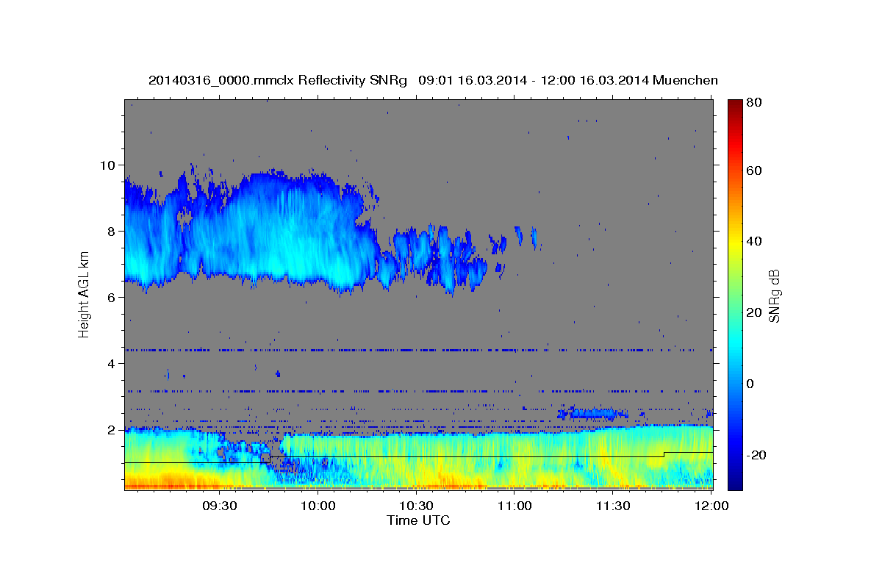The width and height of the screenshot is (882, 588).
Task: Select the 11:30 time tick label
Action: [x=612, y=506]
